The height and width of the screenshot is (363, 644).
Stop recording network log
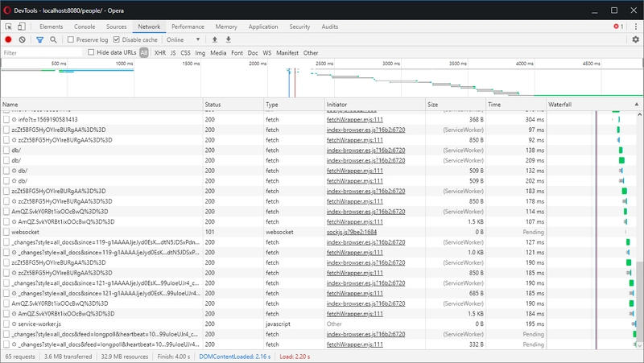tap(9, 39)
